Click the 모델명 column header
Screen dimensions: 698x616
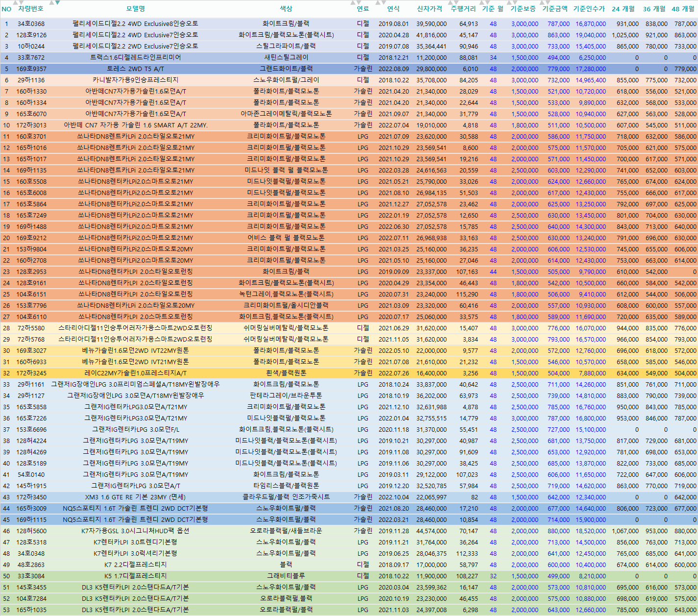pyautogui.click(x=136, y=9)
